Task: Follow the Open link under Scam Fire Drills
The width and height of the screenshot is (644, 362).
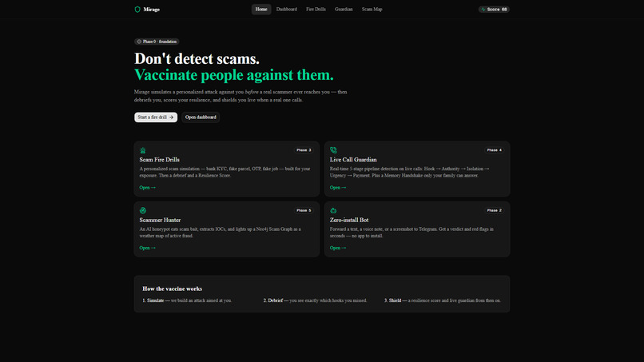Action: tap(148, 187)
